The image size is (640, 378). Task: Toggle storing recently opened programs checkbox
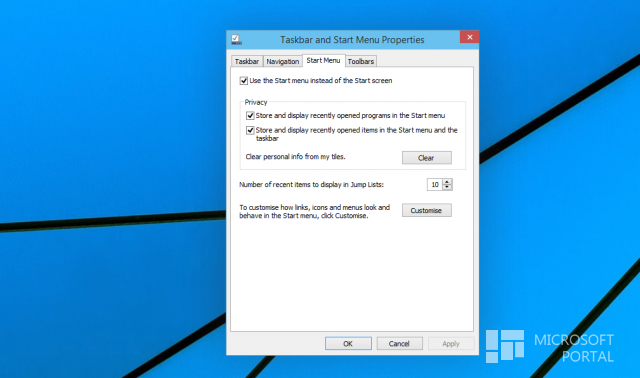[x=250, y=116]
